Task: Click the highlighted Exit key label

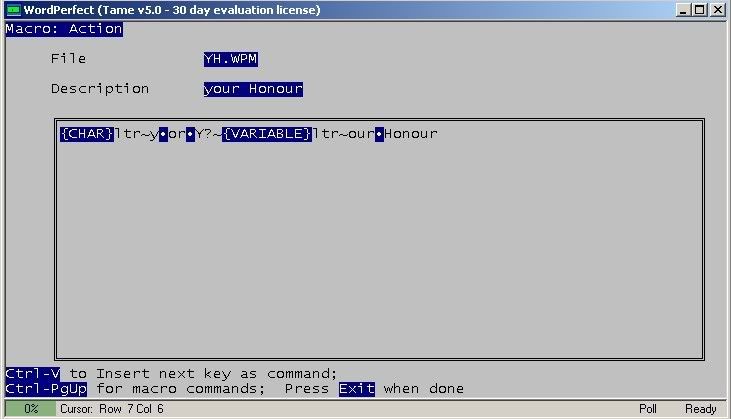Action: pyautogui.click(x=357, y=389)
